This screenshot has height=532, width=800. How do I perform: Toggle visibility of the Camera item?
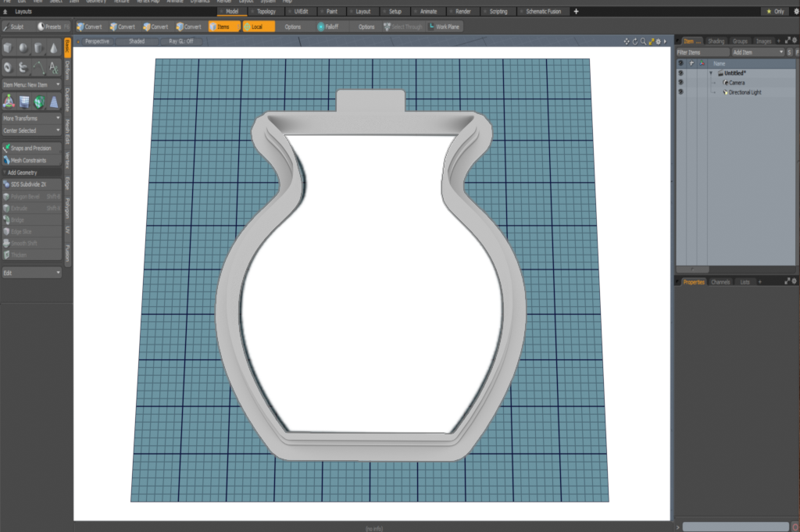pyautogui.click(x=680, y=82)
